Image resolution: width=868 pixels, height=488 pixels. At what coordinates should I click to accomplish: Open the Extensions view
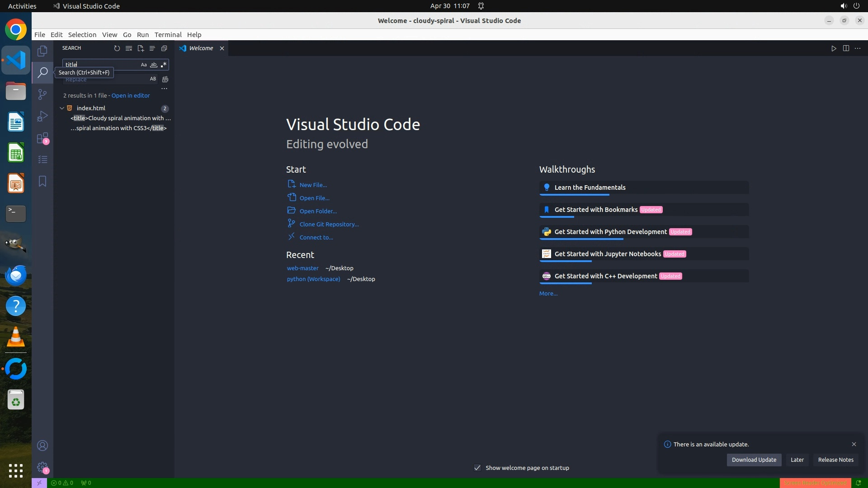click(42, 138)
